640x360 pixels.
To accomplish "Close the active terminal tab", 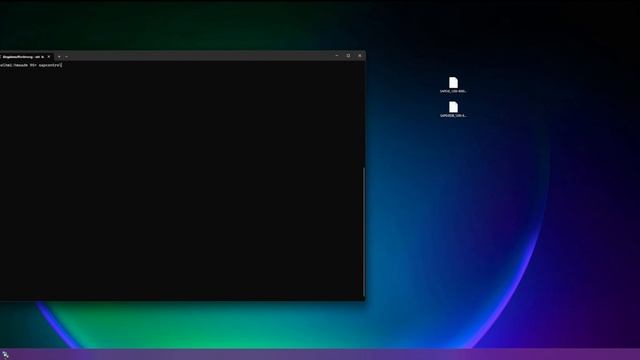I will click(49, 57).
